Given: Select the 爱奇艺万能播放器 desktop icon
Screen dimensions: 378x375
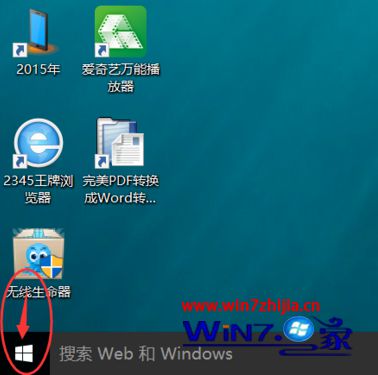Looking at the screenshot, I should point(120,32).
